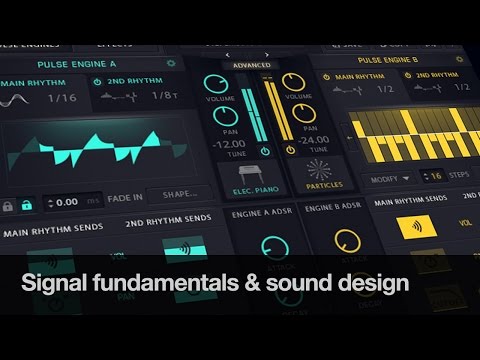Toggle Engine B Main Rhythm power
The image size is (480, 360).
tap(326, 77)
